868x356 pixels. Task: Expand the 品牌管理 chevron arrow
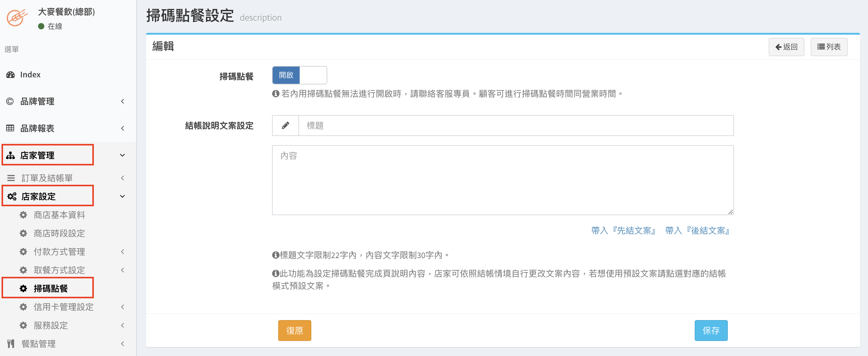[x=122, y=101]
